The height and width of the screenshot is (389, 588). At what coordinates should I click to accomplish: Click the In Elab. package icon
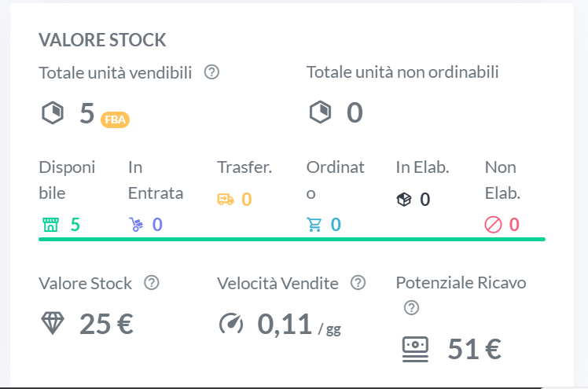404,200
